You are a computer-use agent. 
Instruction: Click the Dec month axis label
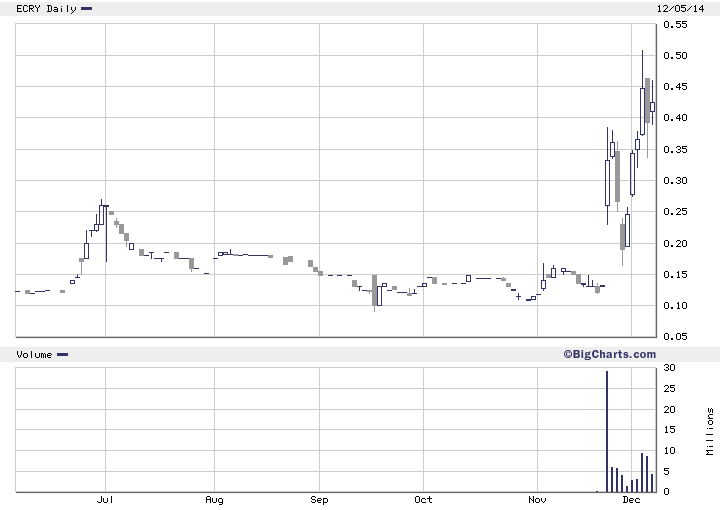click(631, 499)
